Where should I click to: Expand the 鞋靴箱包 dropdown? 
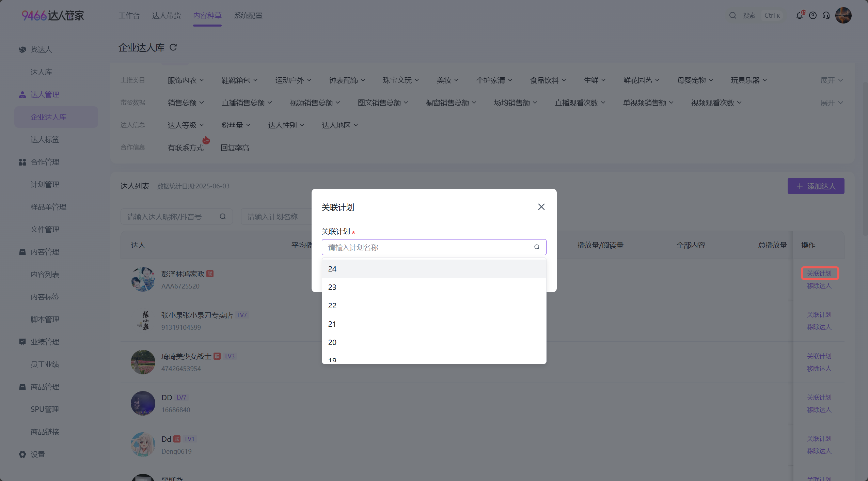pyautogui.click(x=239, y=80)
